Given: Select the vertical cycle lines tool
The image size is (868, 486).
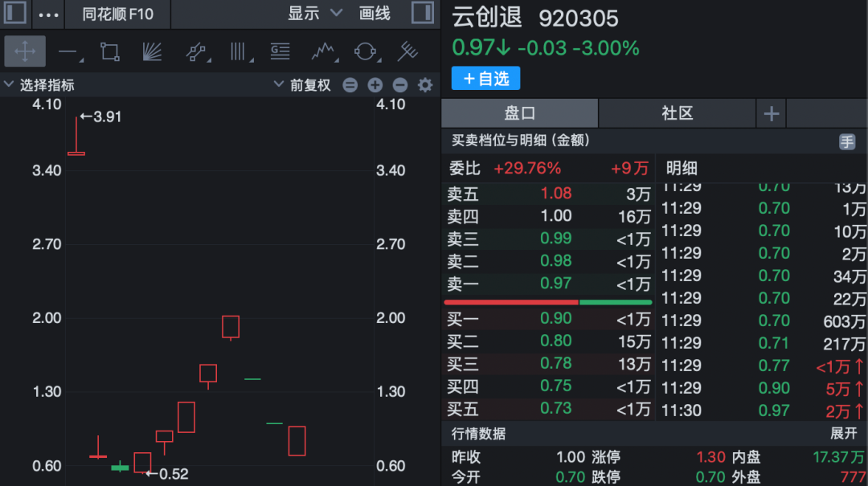Looking at the screenshot, I should point(240,52).
